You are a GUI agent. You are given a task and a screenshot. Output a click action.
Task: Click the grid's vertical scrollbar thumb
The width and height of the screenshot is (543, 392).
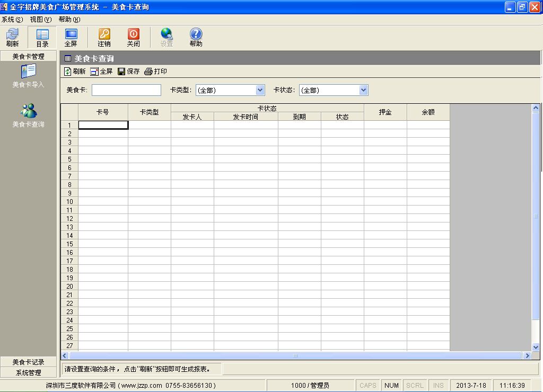click(536, 216)
